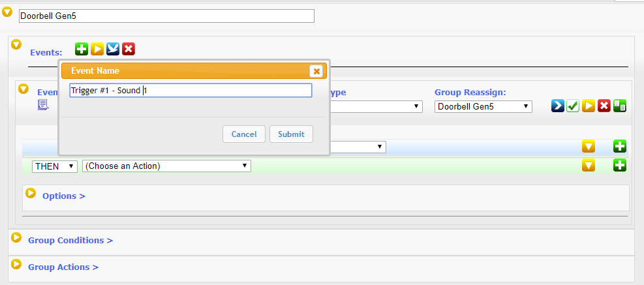
Task: Submit the Event Name dialog
Action: (291, 134)
